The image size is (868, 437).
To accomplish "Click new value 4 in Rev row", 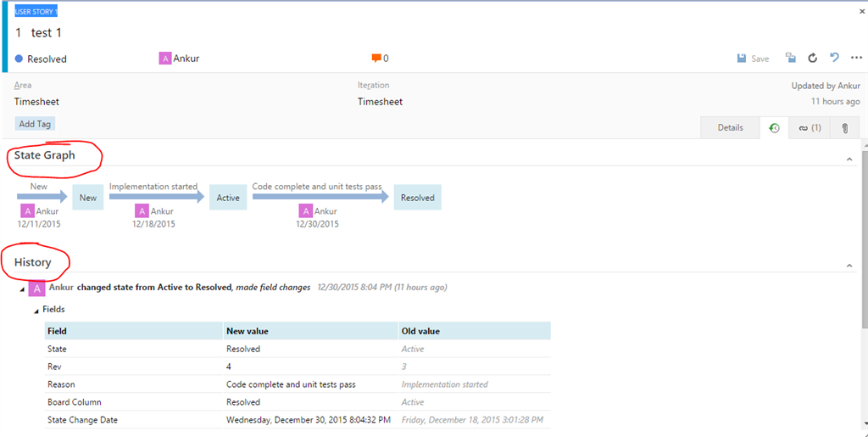I will [229, 367].
